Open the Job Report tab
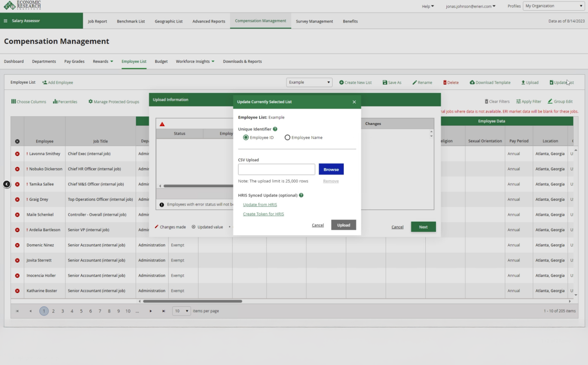The height and width of the screenshot is (365, 588). 97,21
